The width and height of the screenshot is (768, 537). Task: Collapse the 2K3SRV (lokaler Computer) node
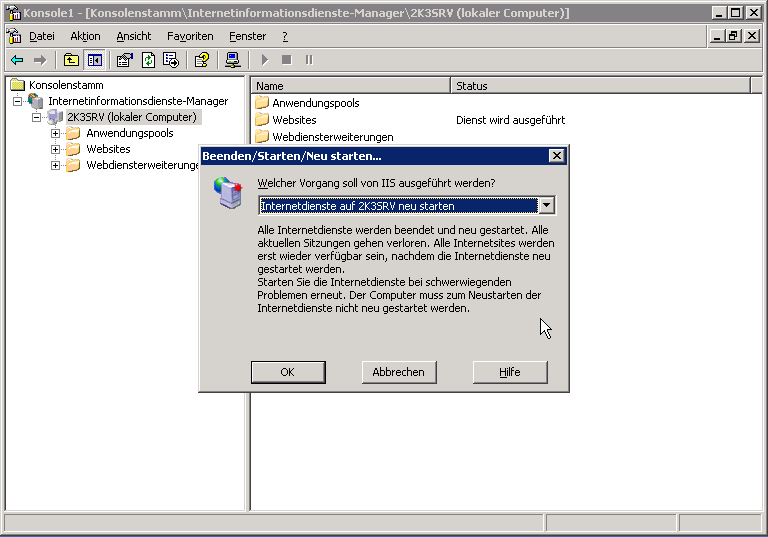(36, 118)
